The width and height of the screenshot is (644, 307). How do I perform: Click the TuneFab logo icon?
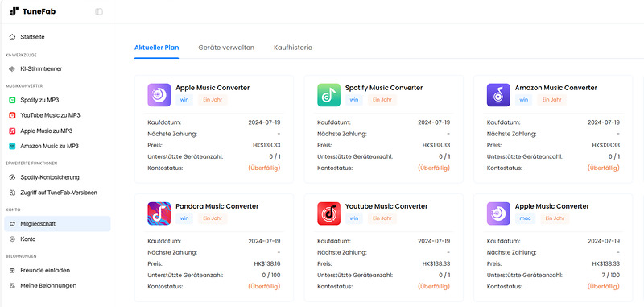pyautogui.click(x=14, y=11)
